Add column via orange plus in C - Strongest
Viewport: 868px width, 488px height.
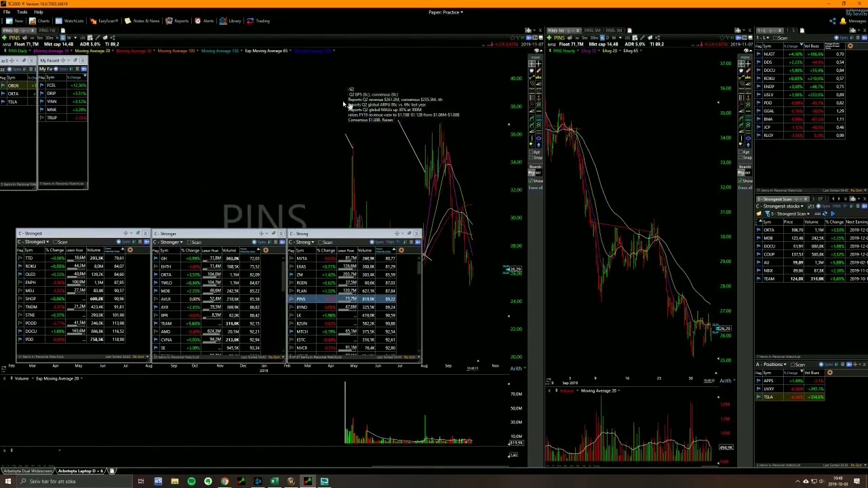(130, 250)
